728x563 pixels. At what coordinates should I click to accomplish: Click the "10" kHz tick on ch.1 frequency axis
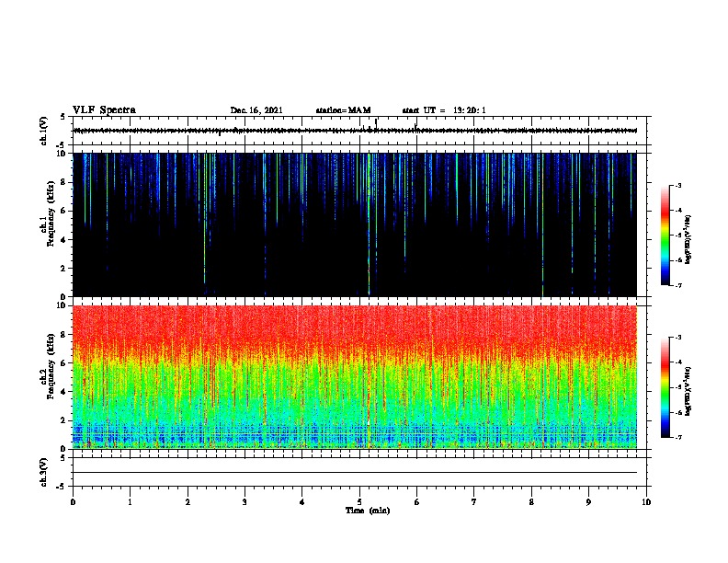pos(63,154)
